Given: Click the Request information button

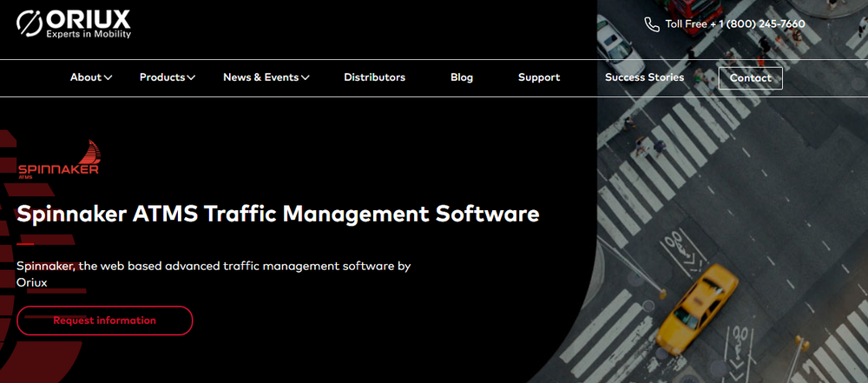Looking at the screenshot, I should (x=105, y=320).
